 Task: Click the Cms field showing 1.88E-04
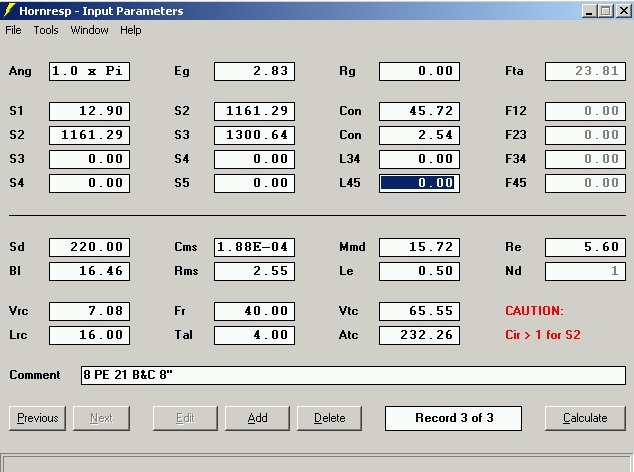254,247
